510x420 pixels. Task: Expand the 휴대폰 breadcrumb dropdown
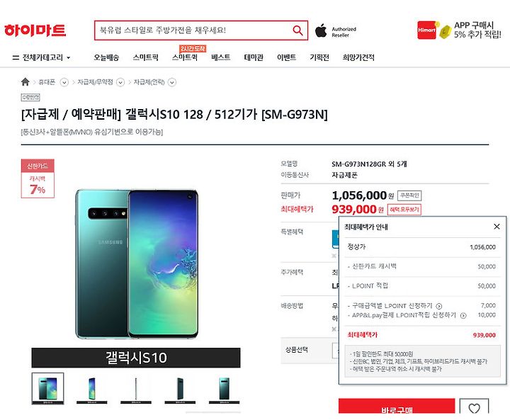point(64,82)
